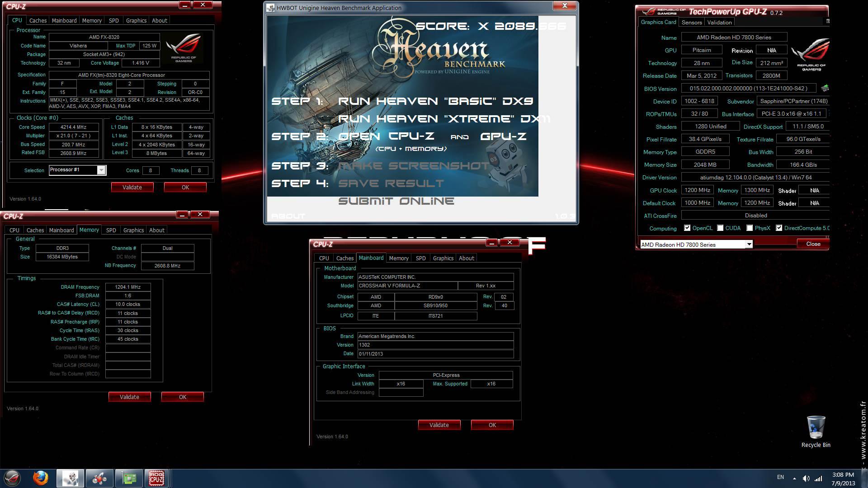This screenshot has height=488, width=868.
Task: Open the Recycle Bin on desktop
Action: tap(816, 432)
